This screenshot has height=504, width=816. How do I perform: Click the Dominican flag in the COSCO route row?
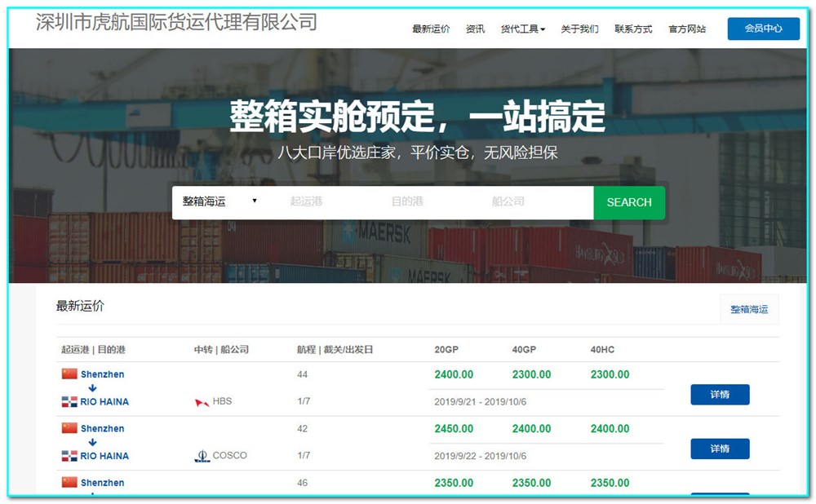pyautogui.click(x=71, y=456)
